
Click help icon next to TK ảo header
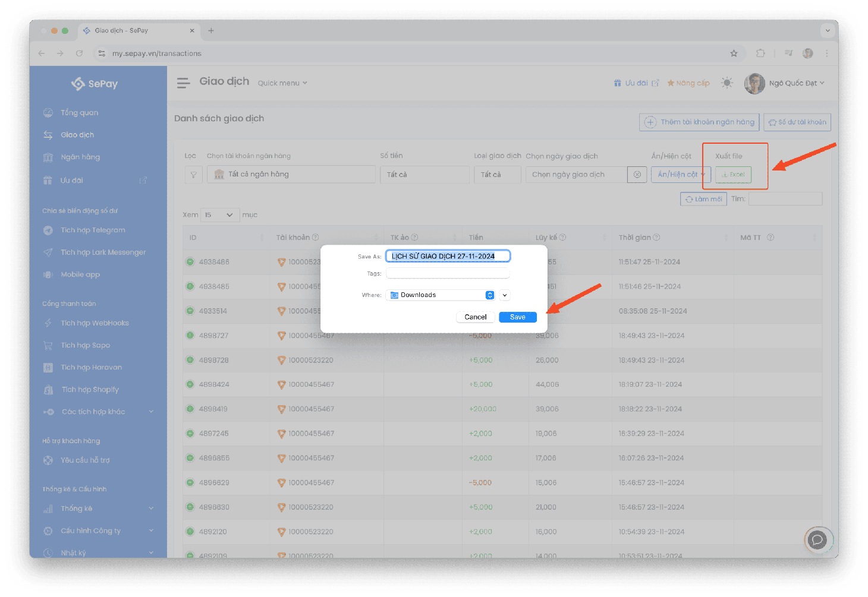pos(415,238)
